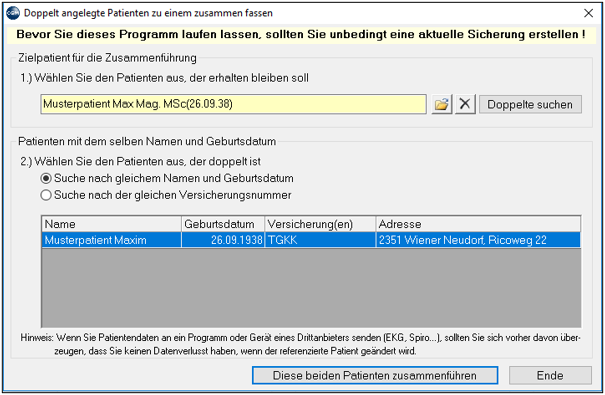Open the patient folder browse icon
The height and width of the screenshot is (395, 605).
[441, 104]
